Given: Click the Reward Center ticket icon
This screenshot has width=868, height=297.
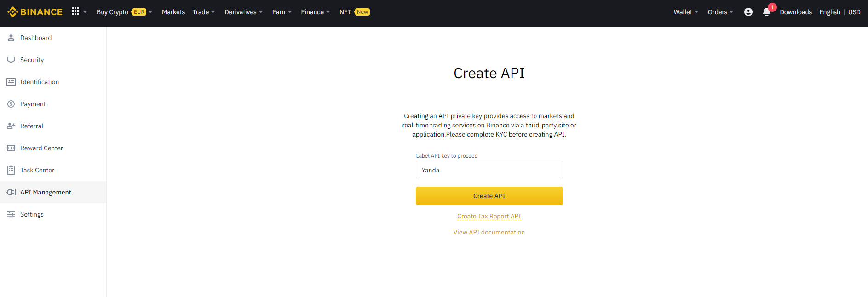Looking at the screenshot, I should tap(11, 148).
